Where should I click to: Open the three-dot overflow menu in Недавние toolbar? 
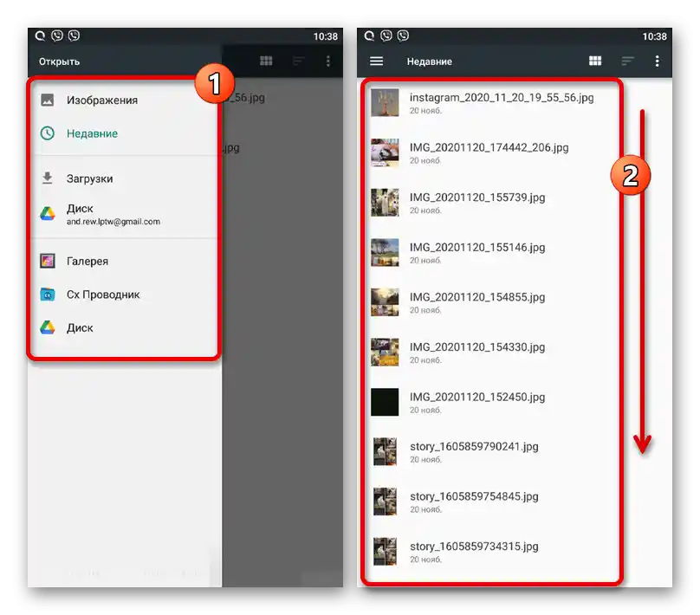[x=657, y=61]
